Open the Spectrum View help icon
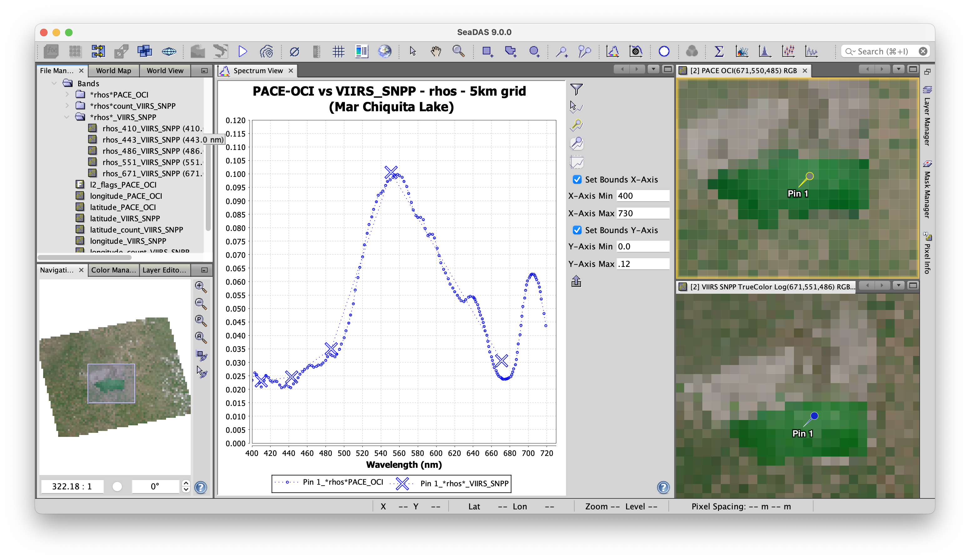970x560 pixels. pos(663,487)
